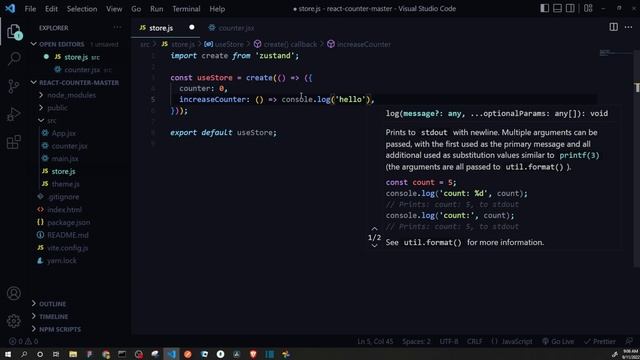The image size is (640, 360).
Task: Select counter.jsx under Open Editors
Action: [x=83, y=70]
